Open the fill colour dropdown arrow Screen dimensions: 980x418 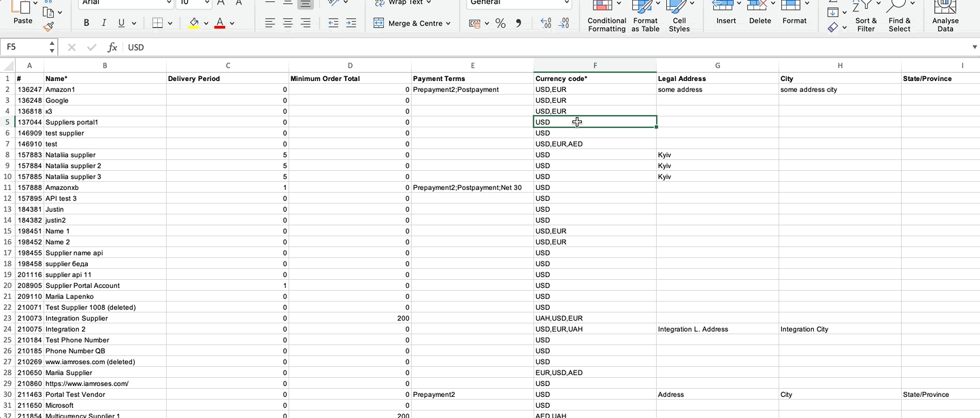206,23
